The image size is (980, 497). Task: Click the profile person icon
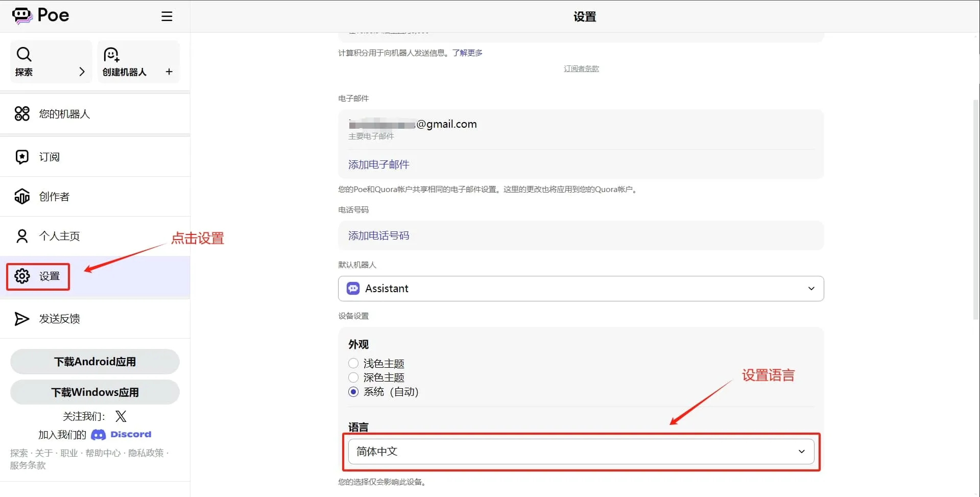(22, 236)
